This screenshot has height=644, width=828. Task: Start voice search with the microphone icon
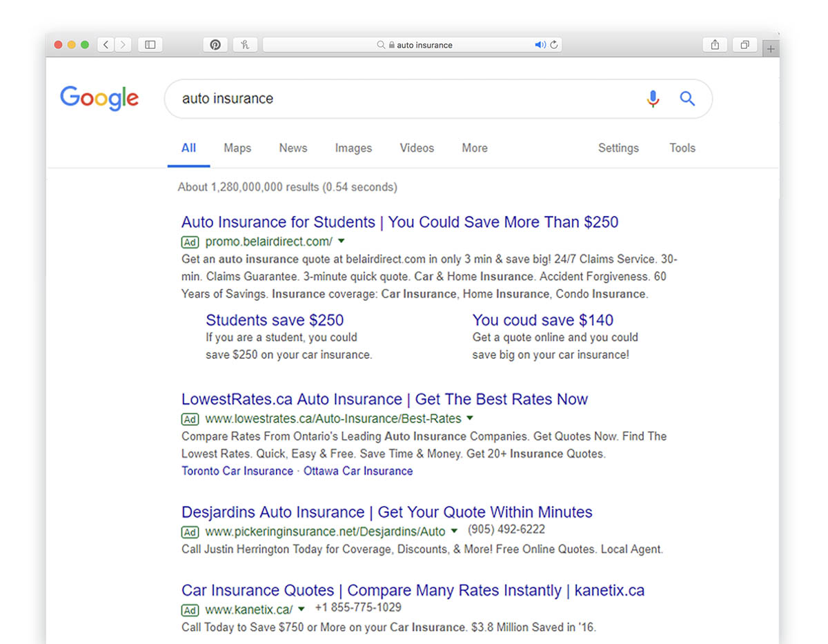pyautogui.click(x=653, y=99)
